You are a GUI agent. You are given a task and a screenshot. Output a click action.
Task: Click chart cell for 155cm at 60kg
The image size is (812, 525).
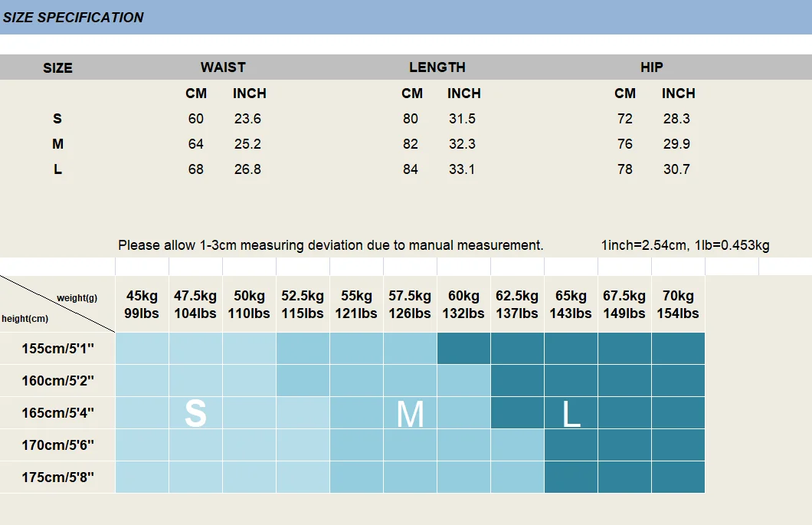click(463, 348)
